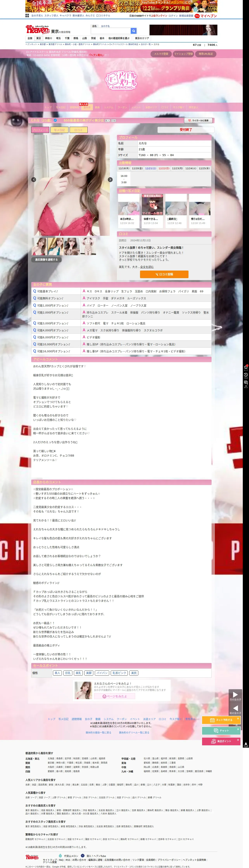Click 違反画像を通報する button

point(46,260)
